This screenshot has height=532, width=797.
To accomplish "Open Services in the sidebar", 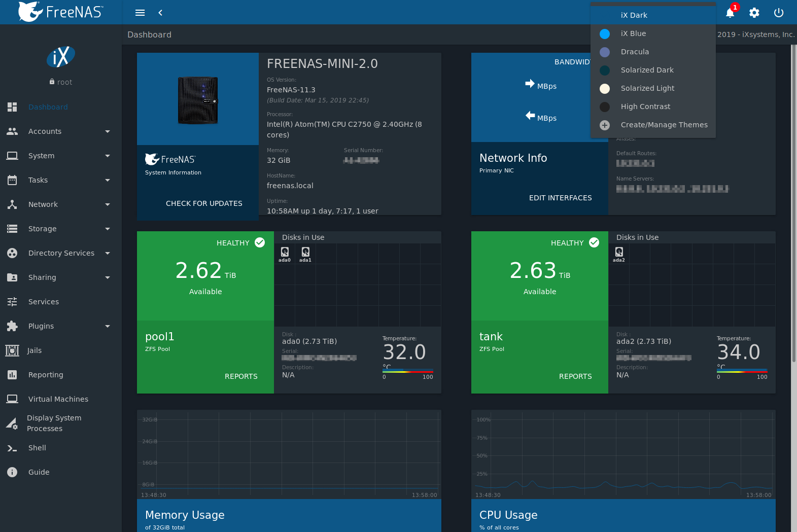I will (x=61, y=302).
